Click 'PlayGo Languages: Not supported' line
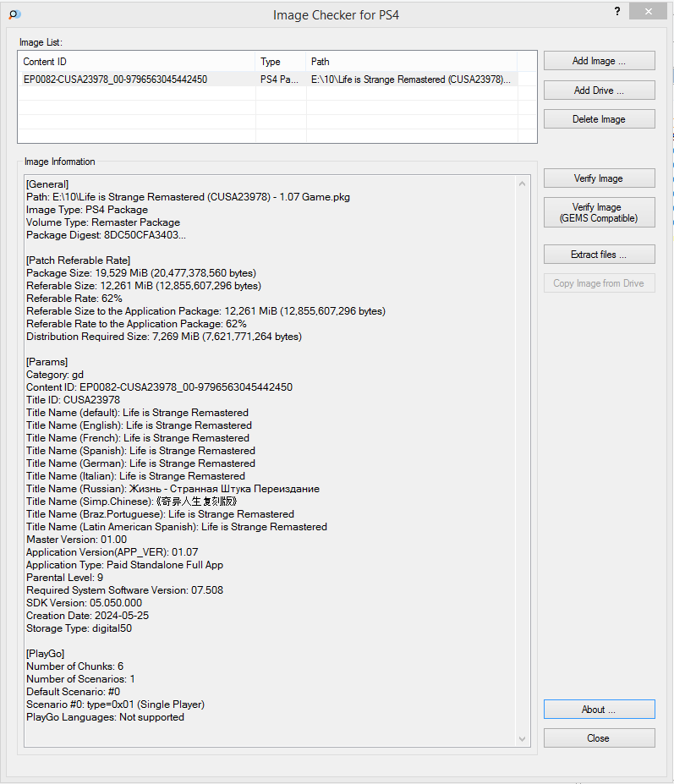The width and height of the screenshot is (674, 784). click(x=105, y=717)
